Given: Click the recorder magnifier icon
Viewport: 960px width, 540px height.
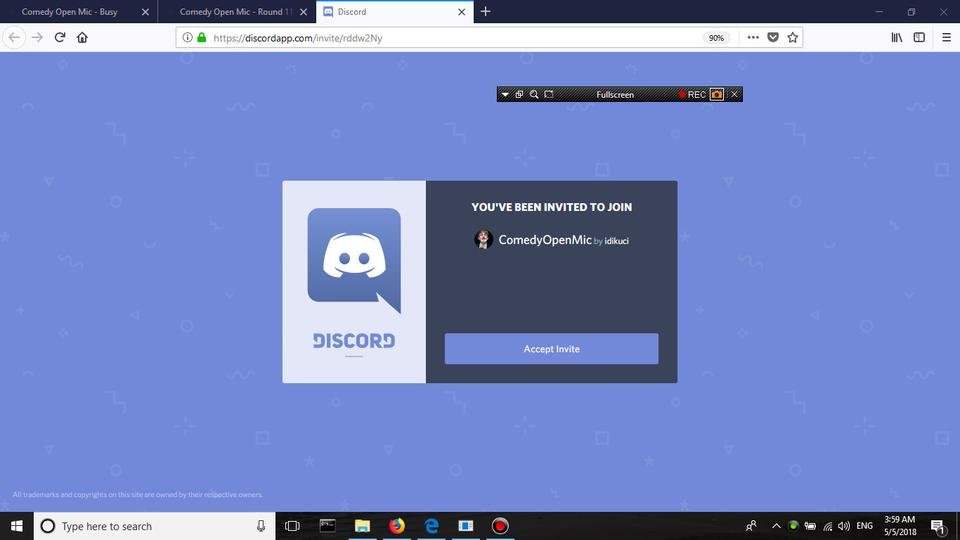Looking at the screenshot, I should point(534,94).
